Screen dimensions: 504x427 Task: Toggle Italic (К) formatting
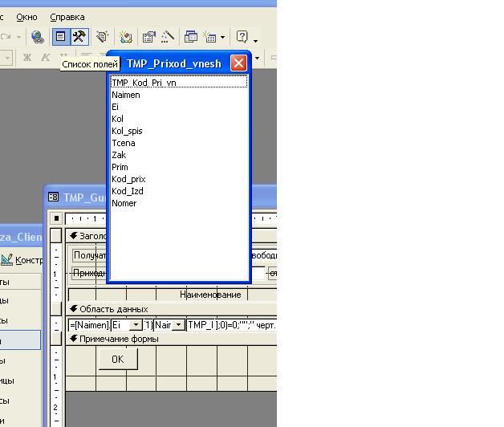coord(45,58)
